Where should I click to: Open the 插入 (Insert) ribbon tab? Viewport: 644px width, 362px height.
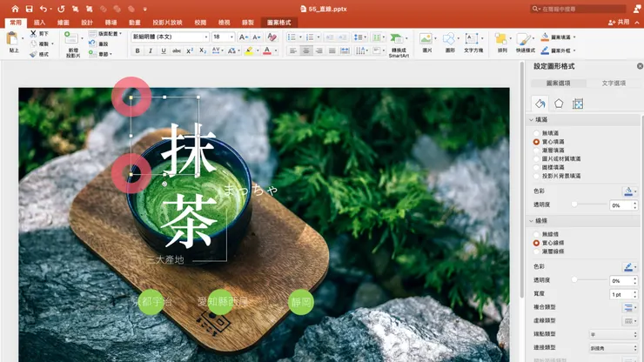(x=39, y=23)
